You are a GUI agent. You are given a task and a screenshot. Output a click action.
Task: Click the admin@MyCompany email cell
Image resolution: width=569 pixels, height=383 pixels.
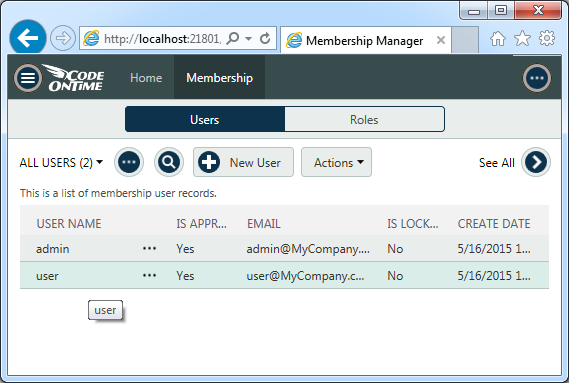pyautogui.click(x=308, y=249)
